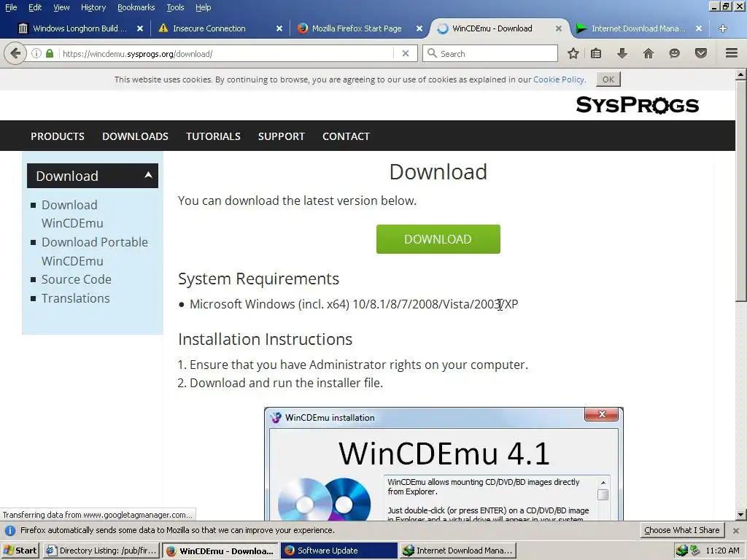This screenshot has width=747, height=560.
Task: Go back using the back arrow button
Action: 15,53
